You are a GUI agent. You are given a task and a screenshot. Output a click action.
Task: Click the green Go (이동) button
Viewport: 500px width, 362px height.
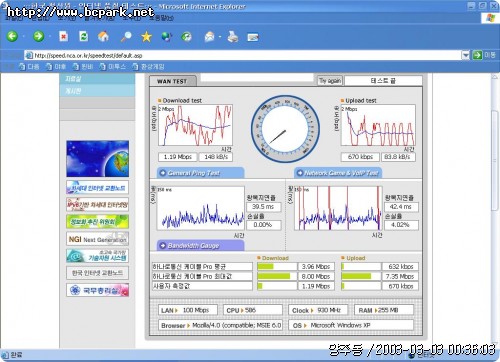click(x=484, y=55)
